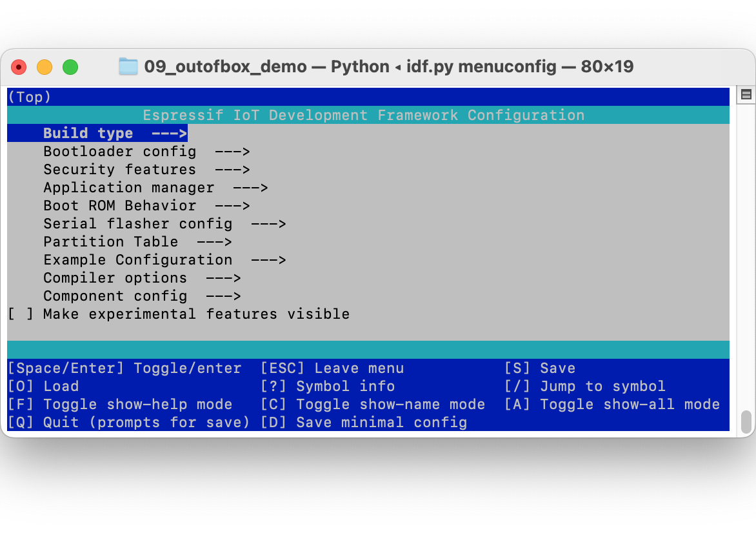Click the [O] Load hint
The height and width of the screenshot is (533, 756).
coord(43,387)
